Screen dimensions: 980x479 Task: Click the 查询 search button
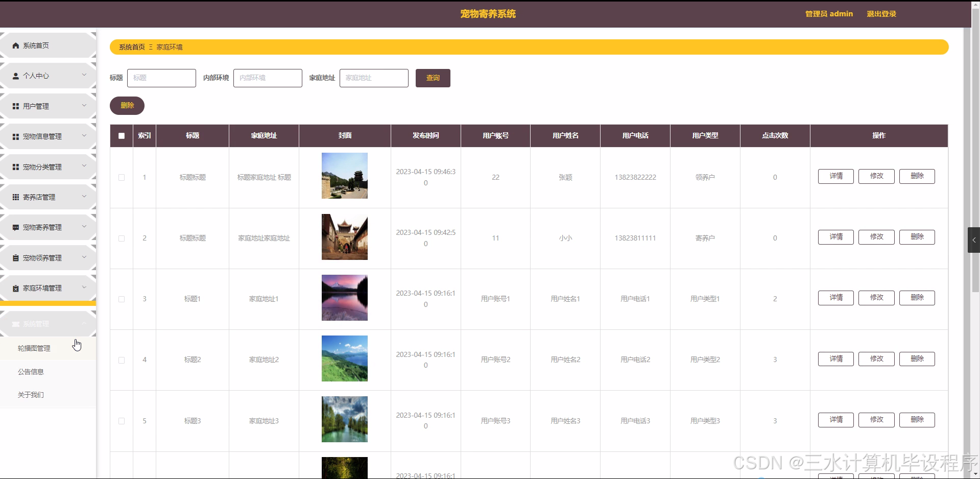click(433, 78)
